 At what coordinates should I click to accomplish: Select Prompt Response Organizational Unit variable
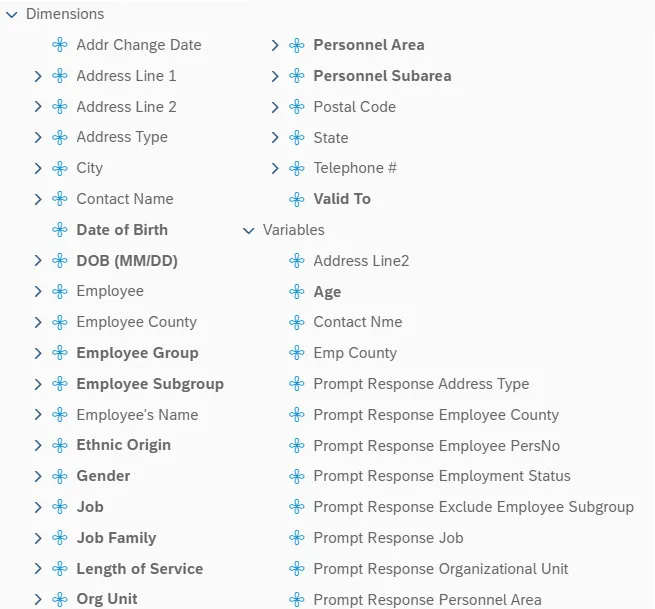coord(440,569)
